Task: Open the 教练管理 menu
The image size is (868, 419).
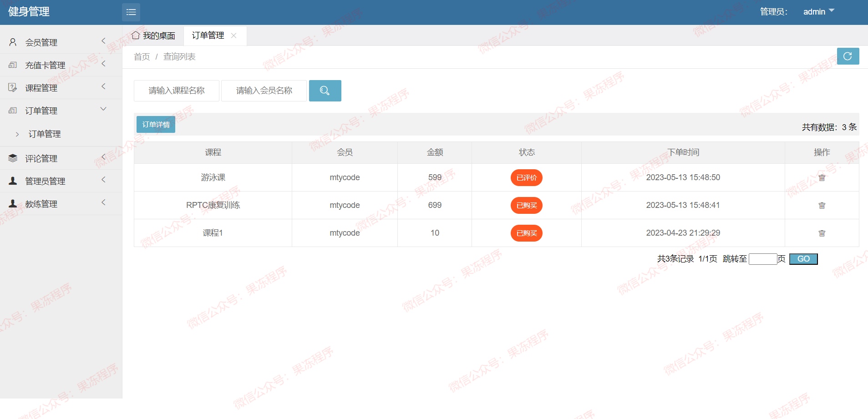Action: [61, 204]
